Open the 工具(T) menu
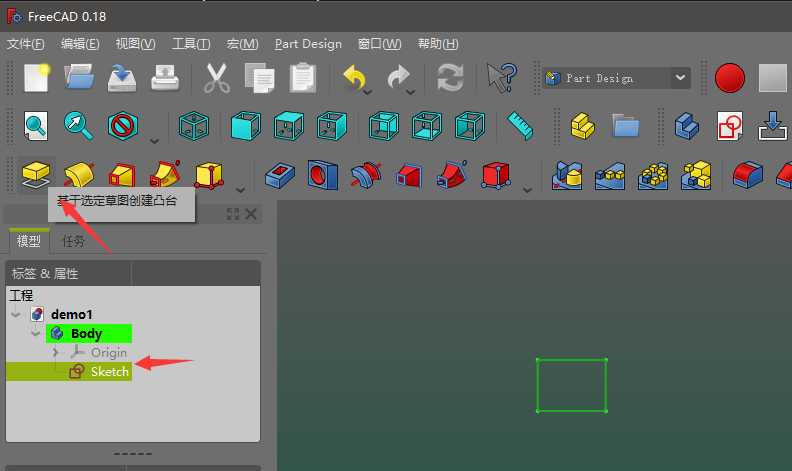Screen dimensions: 792x471 191,44
